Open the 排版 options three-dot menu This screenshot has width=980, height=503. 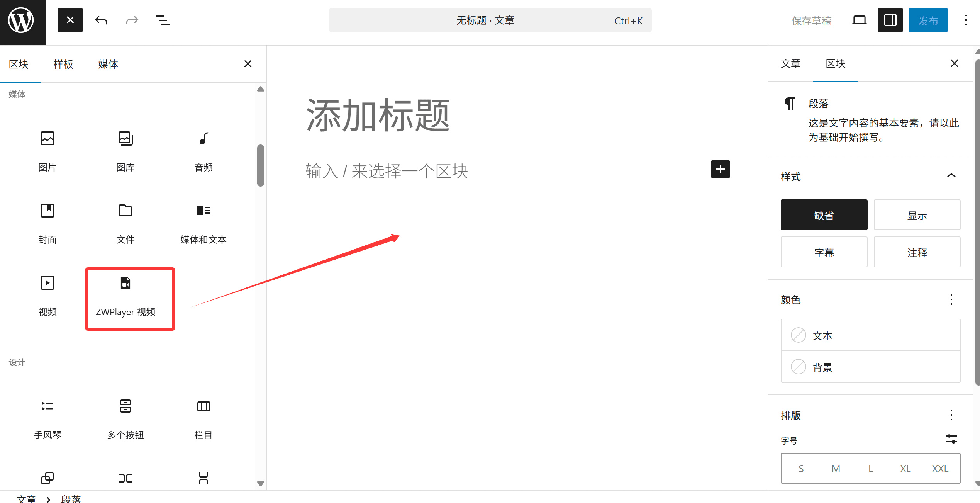point(951,415)
